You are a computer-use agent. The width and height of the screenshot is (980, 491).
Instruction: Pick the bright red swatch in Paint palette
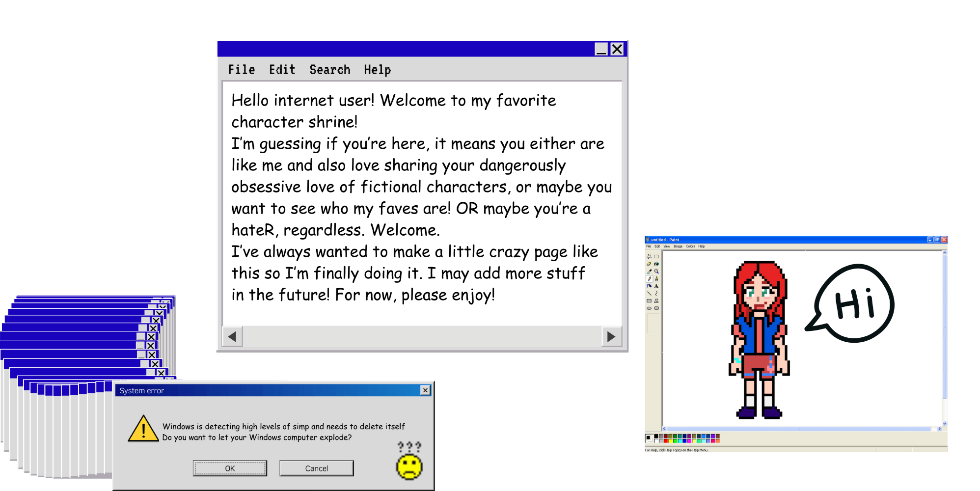[x=666, y=440]
